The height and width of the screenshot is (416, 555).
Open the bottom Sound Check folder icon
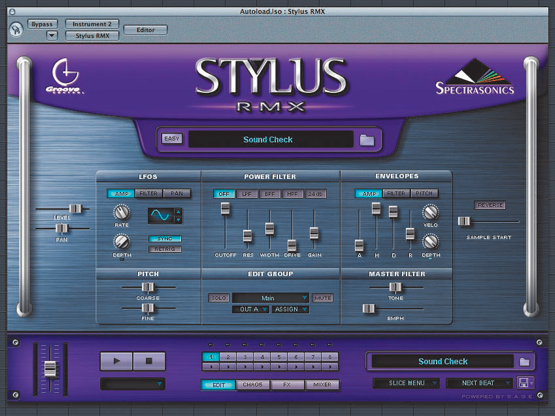point(524,362)
